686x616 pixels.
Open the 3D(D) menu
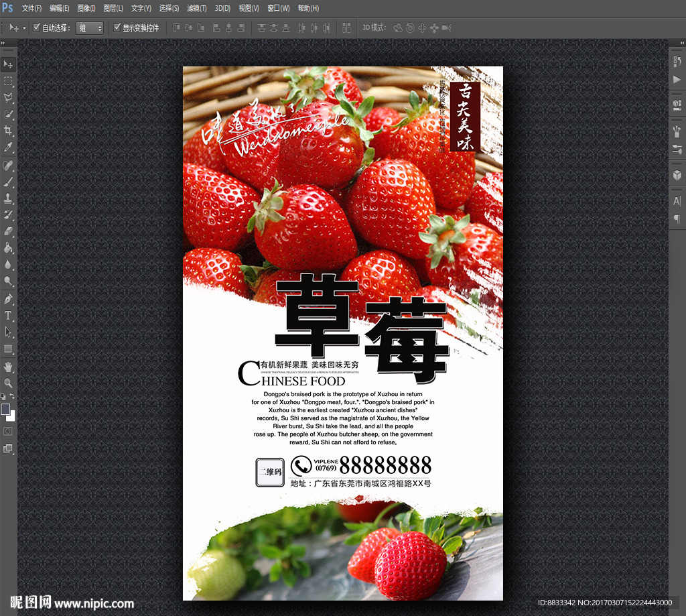tap(222, 8)
